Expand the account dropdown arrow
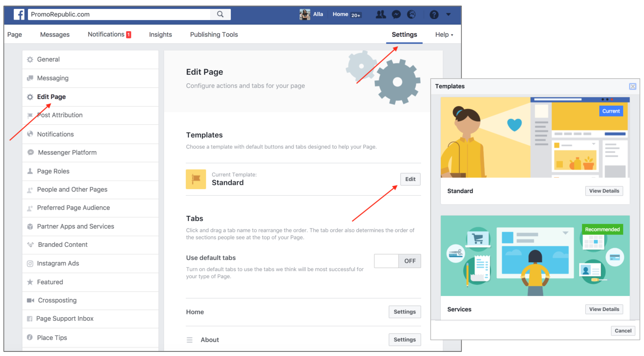This screenshot has height=356, width=644. [x=449, y=15]
